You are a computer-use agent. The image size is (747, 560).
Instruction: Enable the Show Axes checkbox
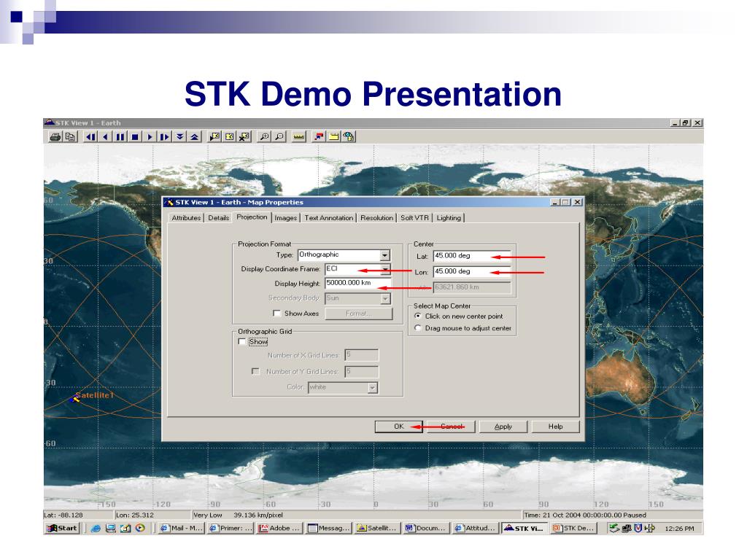tap(276, 314)
